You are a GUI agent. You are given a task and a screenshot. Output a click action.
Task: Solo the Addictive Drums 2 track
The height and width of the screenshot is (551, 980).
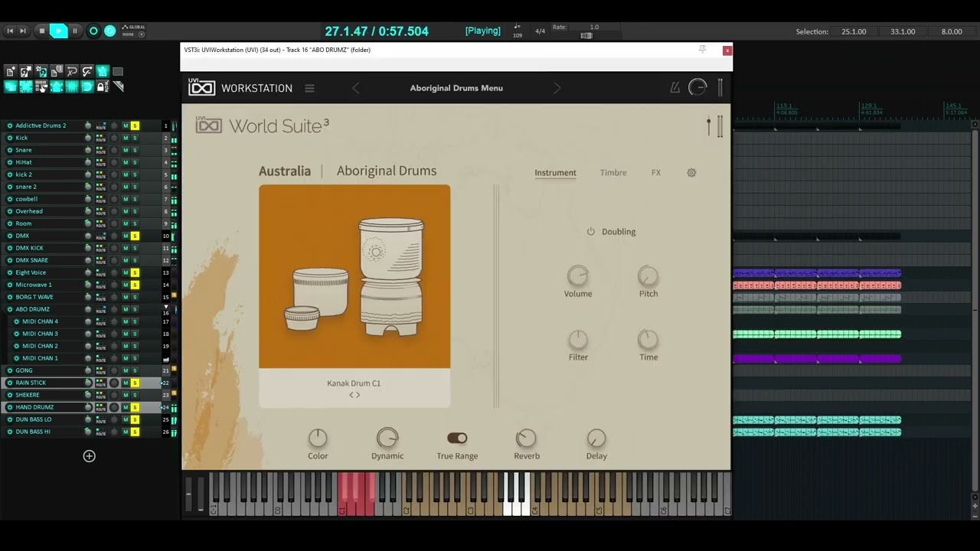[135, 126]
